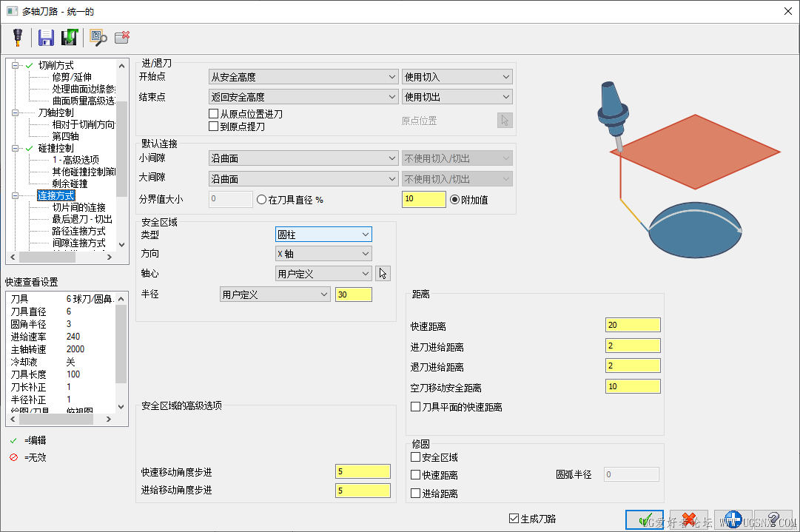Open the 小间隙 沿曲面 dropdown
The height and width of the screenshot is (532, 800).
pyautogui.click(x=303, y=158)
